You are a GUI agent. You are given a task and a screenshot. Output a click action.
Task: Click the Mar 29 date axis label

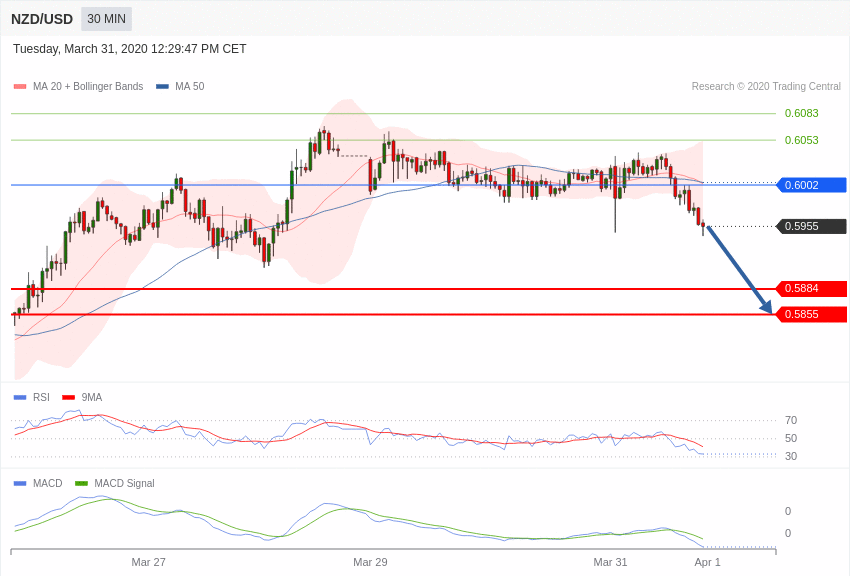click(370, 562)
